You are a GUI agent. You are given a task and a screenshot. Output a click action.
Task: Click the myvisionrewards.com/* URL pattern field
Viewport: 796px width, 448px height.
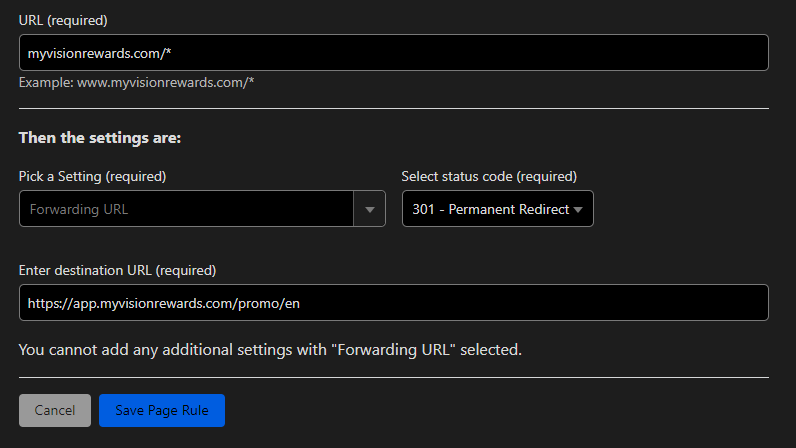click(393, 52)
